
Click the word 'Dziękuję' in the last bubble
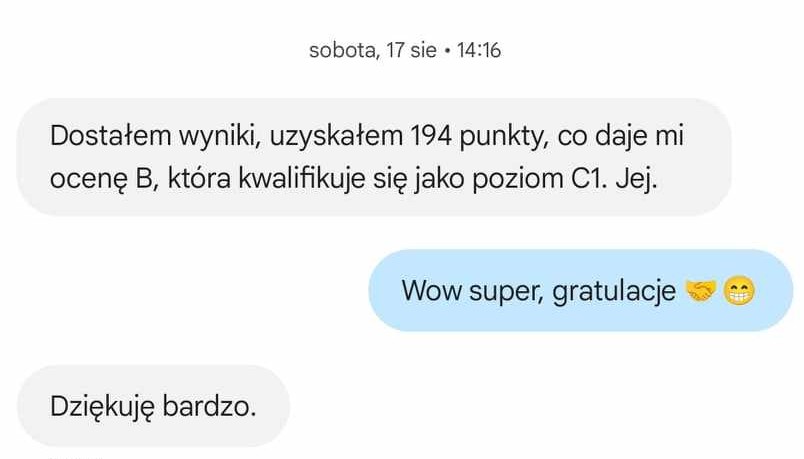coord(102,407)
